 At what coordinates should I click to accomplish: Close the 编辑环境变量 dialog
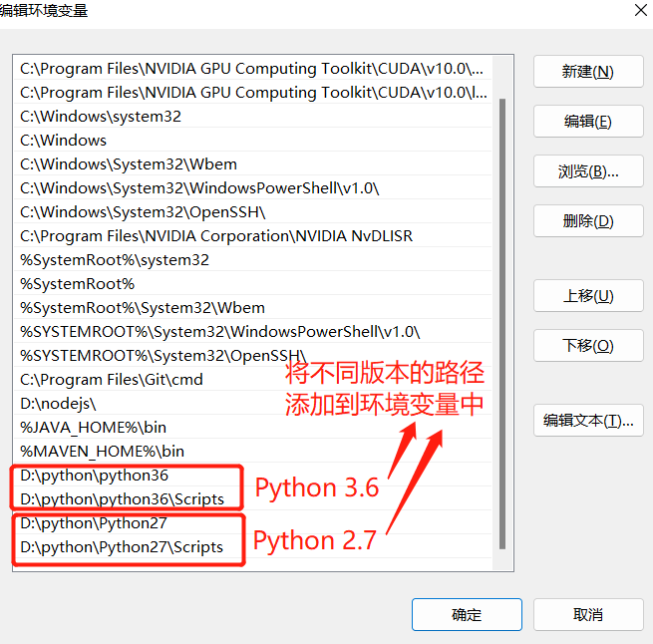click(640, 10)
